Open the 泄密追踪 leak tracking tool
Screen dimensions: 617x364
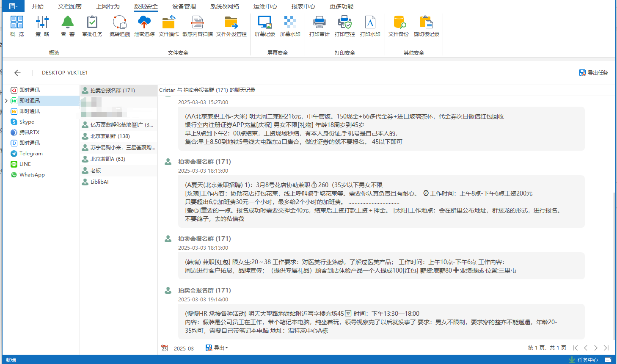click(144, 26)
